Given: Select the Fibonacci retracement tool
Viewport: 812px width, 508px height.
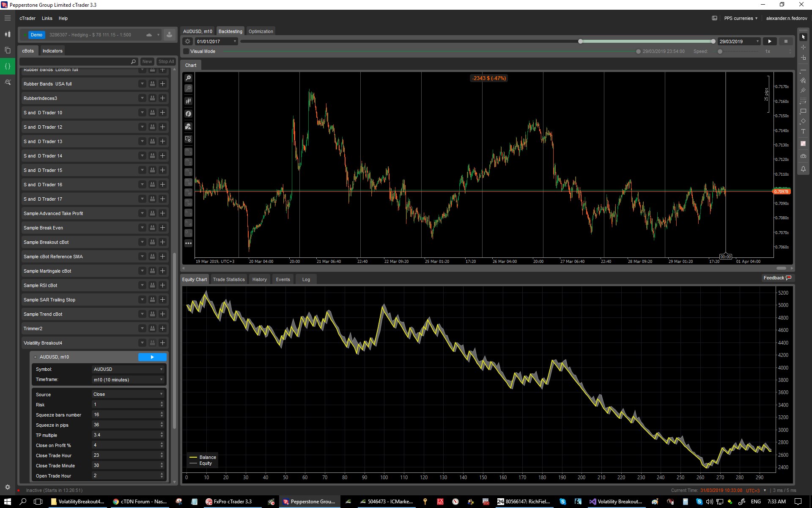Looking at the screenshot, I should (x=803, y=101).
